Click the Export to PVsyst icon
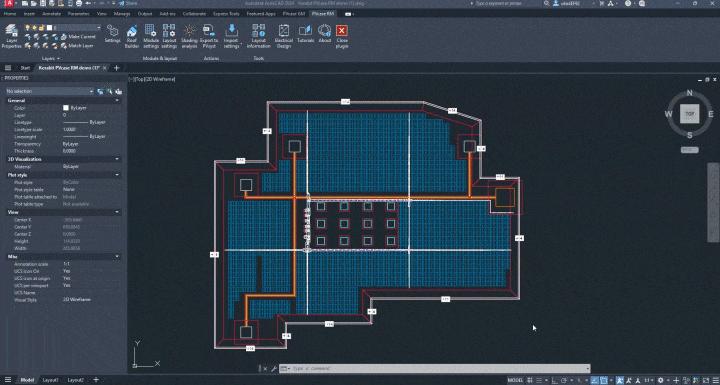 (x=209, y=36)
